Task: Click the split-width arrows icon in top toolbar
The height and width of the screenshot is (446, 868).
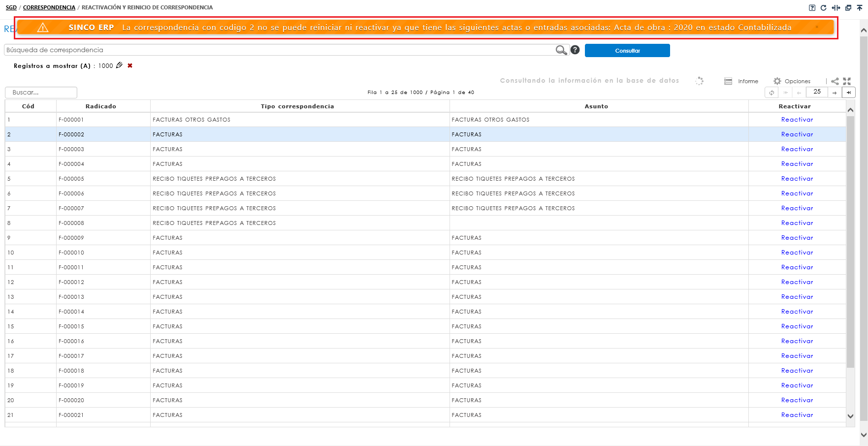Action: click(x=836, y=8)
